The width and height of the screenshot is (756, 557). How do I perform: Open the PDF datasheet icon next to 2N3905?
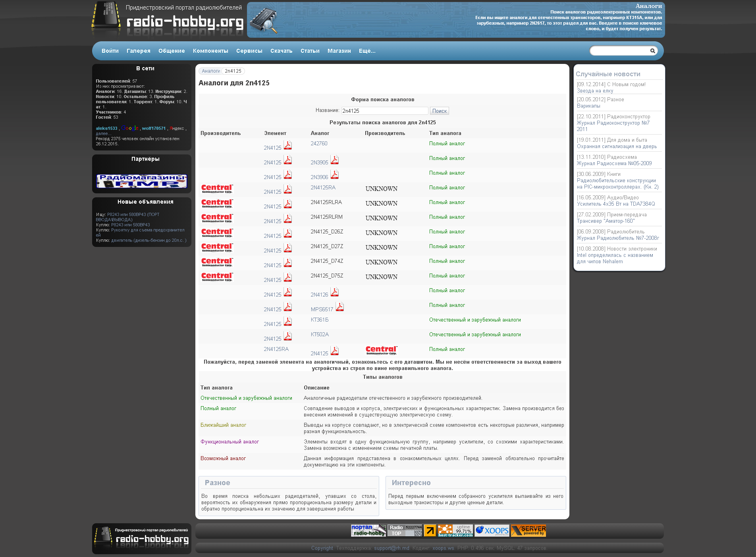334,160
